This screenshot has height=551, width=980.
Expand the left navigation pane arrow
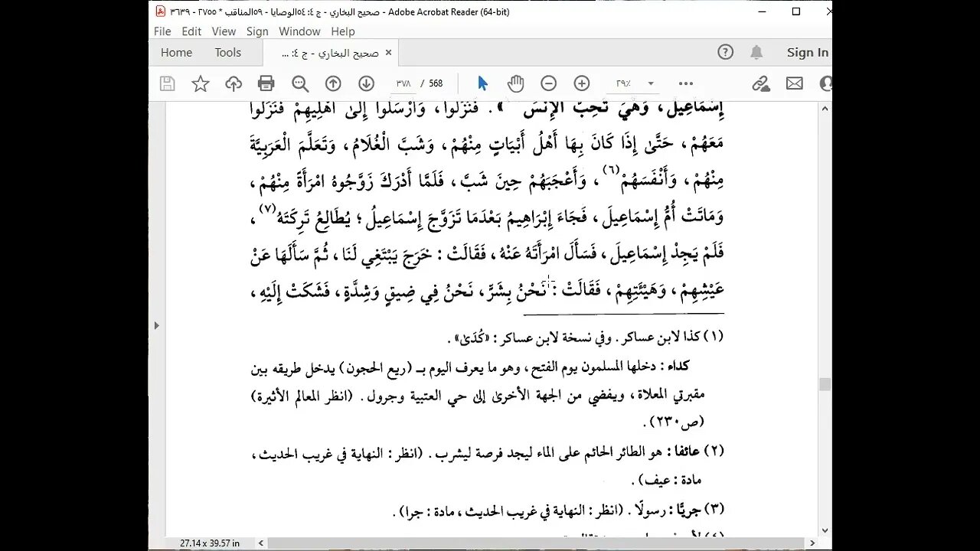point(156,325)
